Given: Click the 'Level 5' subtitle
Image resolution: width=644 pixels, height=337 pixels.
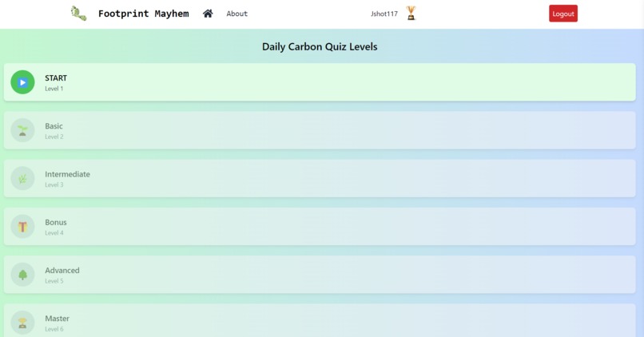Looking at the screenshot, I should click(54, 281).
